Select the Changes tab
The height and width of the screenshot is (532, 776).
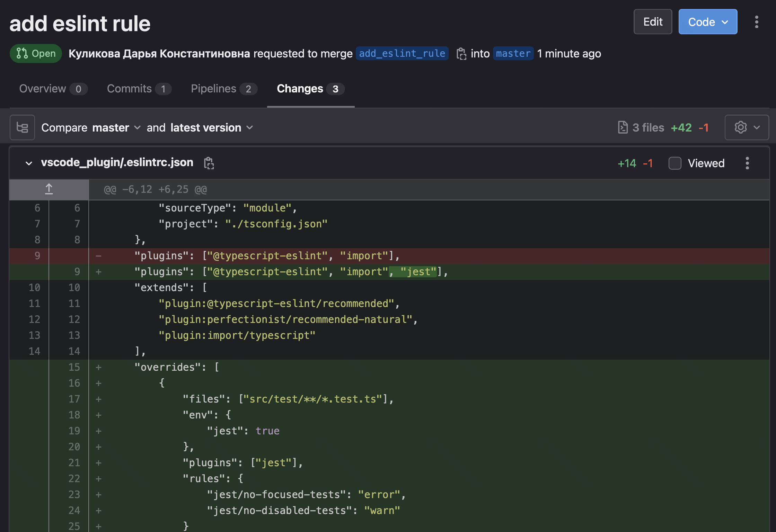(310, 89)
